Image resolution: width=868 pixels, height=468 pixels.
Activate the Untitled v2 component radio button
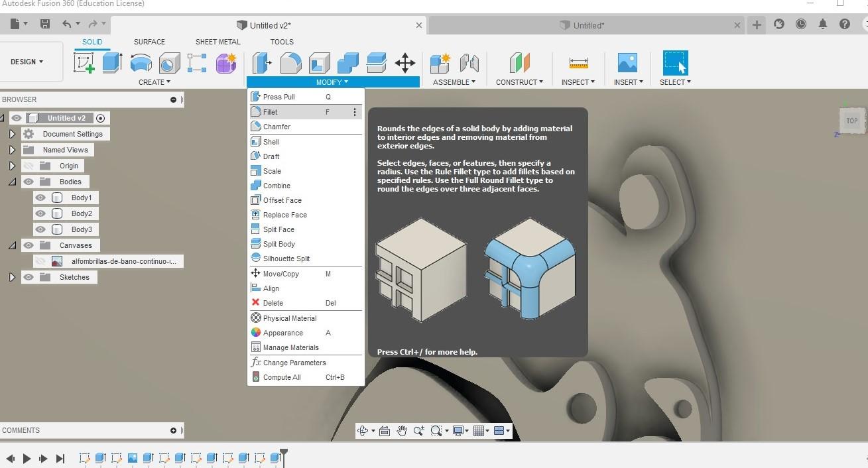101,118
